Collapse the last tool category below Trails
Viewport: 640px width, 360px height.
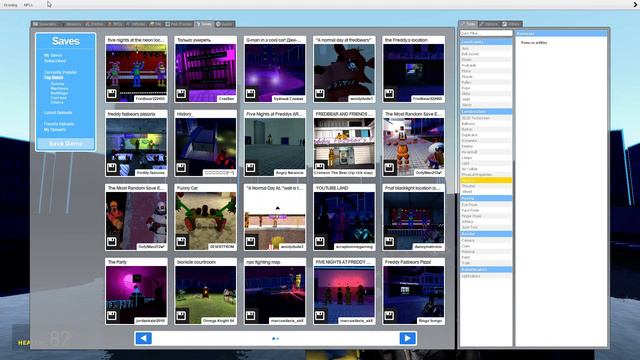(x=486, y=269)
